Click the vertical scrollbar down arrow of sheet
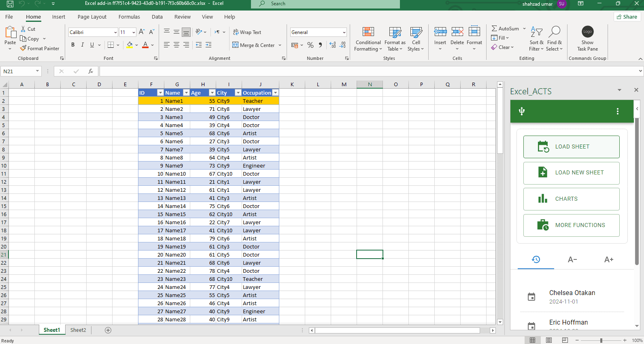The image size is (644, 344). click(x=500, y=322)
